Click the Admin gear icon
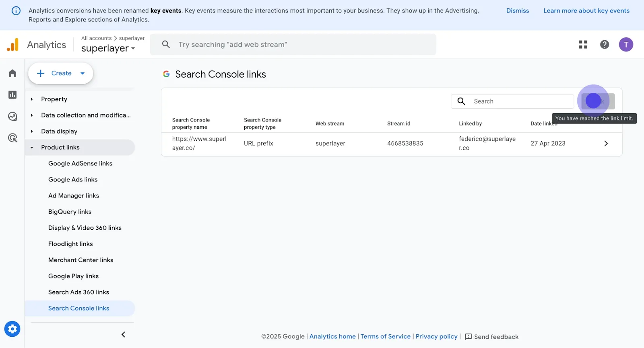 coord(12,329)
